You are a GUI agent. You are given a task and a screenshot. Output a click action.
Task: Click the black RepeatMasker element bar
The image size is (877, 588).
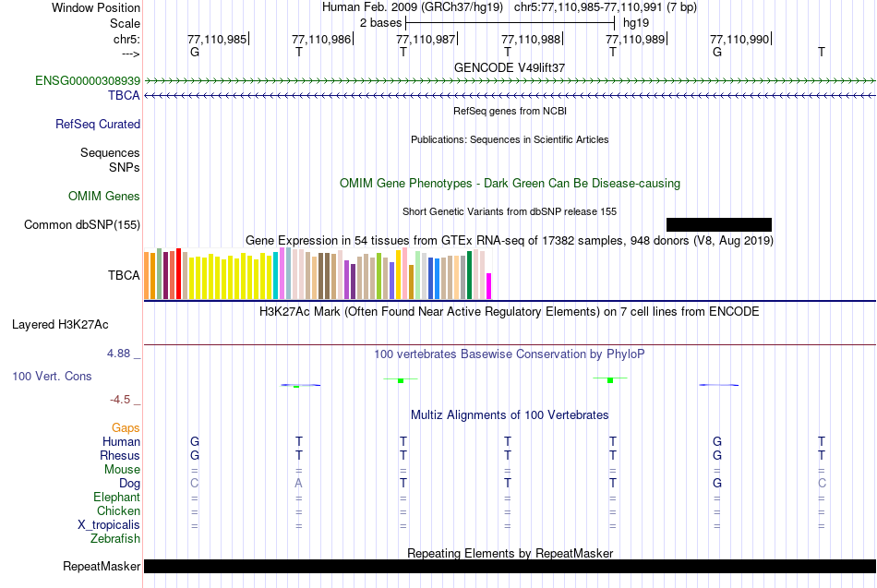(x=511, y=566)
